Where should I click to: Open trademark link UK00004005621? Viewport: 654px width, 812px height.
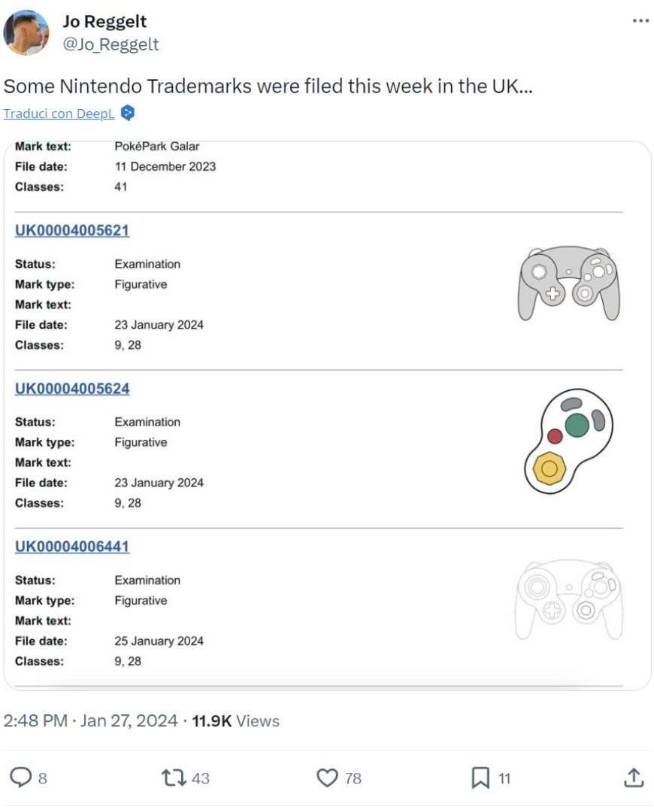pyautogui.click(x=72, y=231)
